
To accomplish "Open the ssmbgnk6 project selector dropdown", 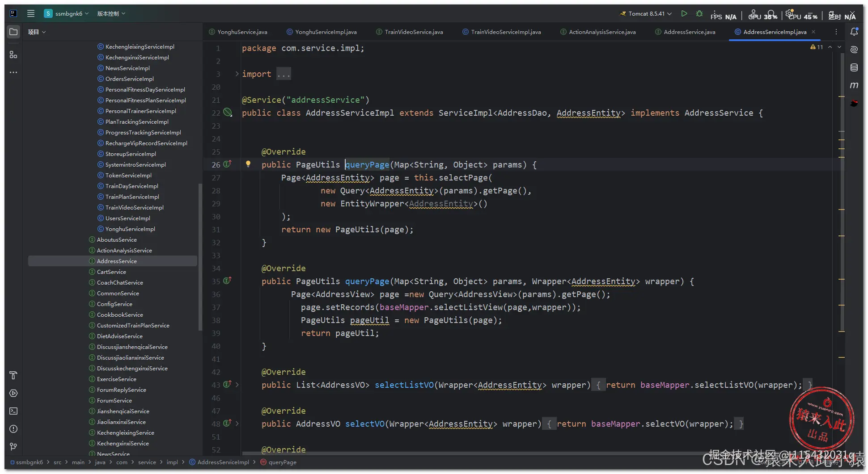I will point(67,13).
